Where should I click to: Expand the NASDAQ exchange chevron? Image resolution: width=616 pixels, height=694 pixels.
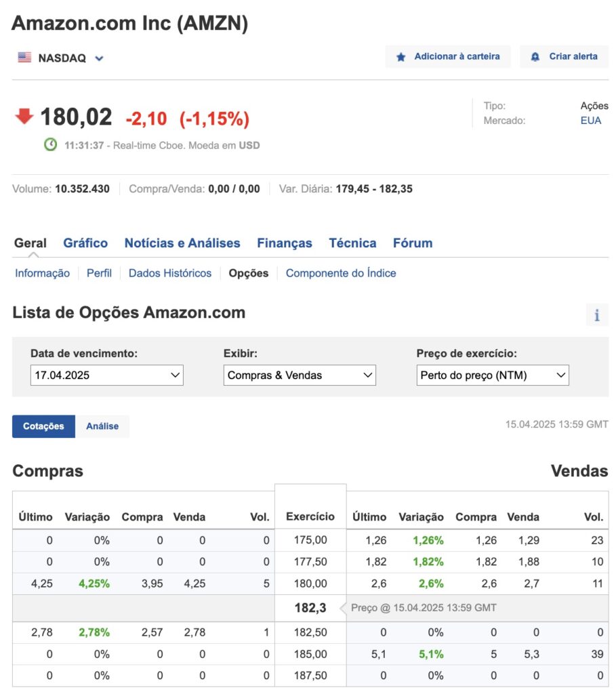click(99, 58)
